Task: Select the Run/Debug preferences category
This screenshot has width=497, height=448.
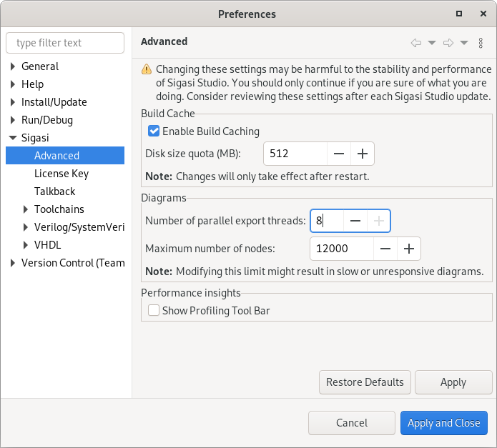Action: coord(47,119)
